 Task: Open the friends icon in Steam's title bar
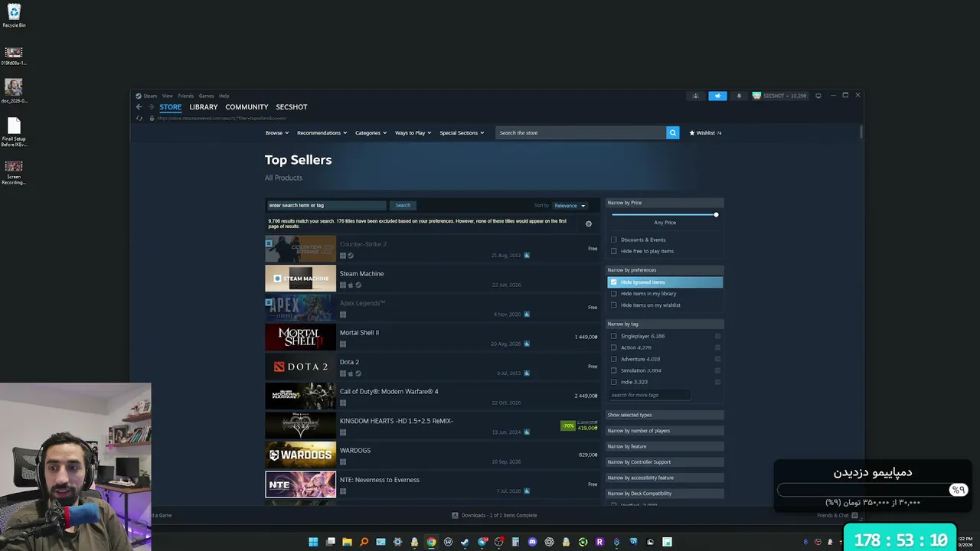[x=695, y=96]
